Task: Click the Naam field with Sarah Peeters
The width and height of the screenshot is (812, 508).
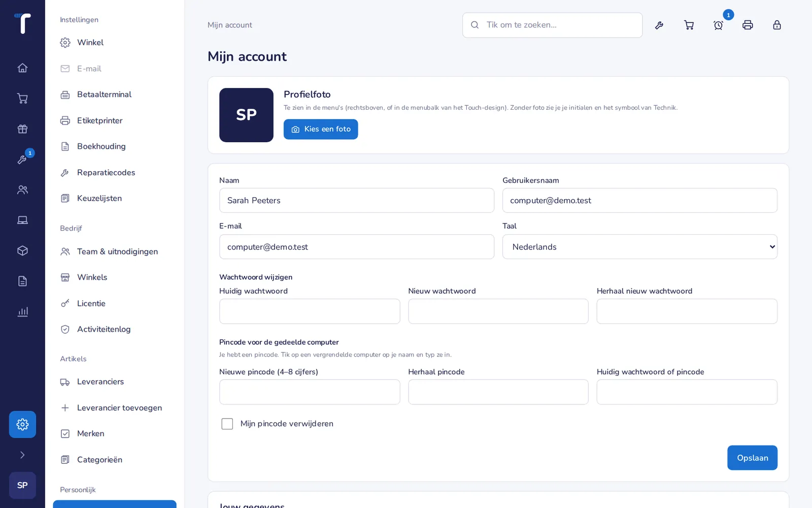Action: [x=357, y=201]
